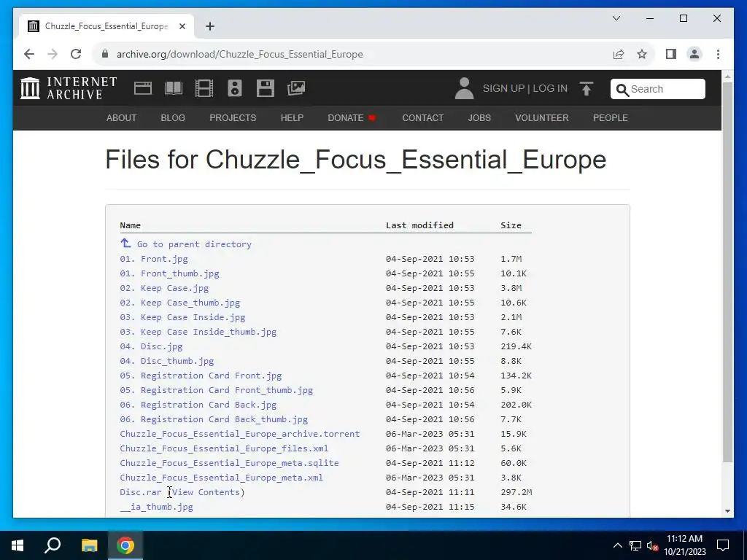Go back using browser back arrow
Screen dimensions: 747x560
click(29, 54)
